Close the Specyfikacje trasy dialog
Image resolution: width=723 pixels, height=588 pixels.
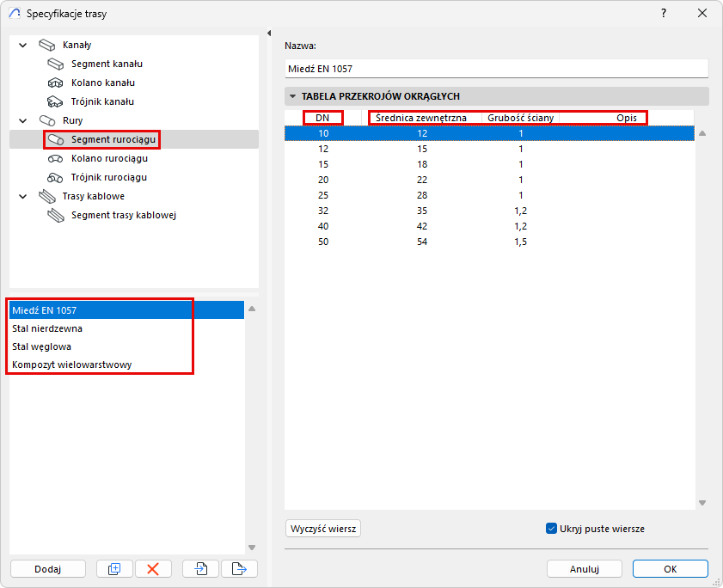click(702, 13)
